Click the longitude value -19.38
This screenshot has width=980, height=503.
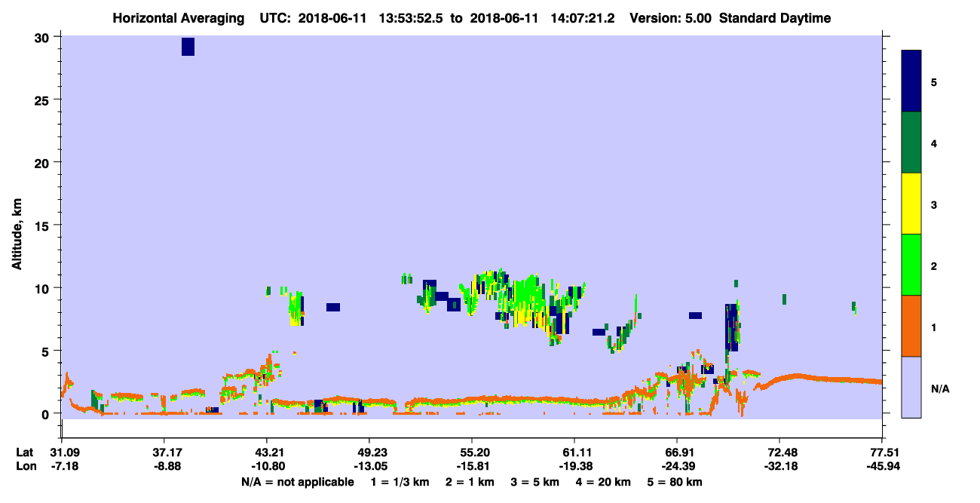tap(574, 466)
